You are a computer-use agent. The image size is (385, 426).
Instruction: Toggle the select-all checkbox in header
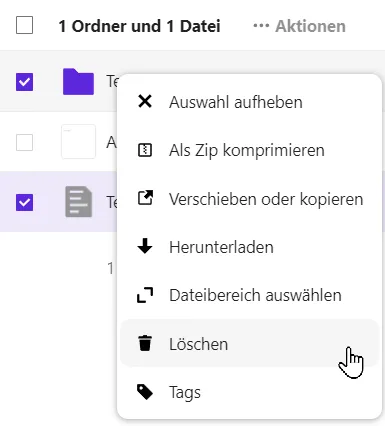click(24, 25)
